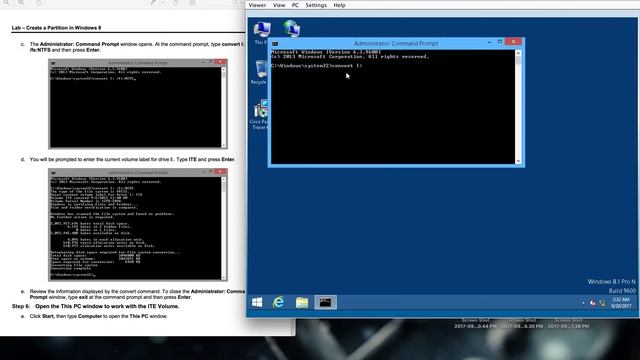Select the Recycle Bin desktop icon
Image resolution: width=640 pixels, height=360 pixels.
coord(260,72)
